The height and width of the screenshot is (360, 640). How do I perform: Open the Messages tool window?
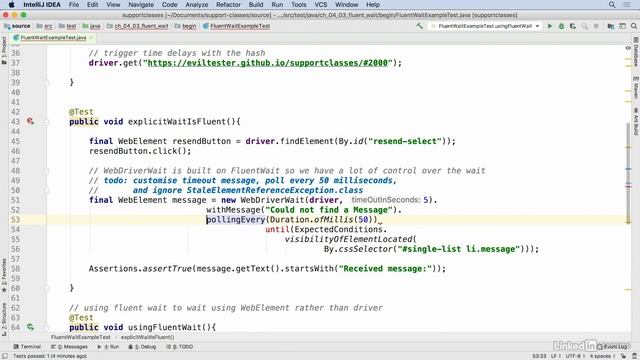(x=69, y=347)
